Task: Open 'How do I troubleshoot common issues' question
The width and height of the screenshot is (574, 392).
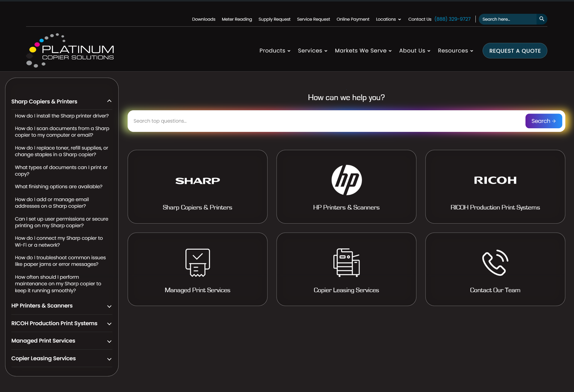Action: click(x=60, y=261)
